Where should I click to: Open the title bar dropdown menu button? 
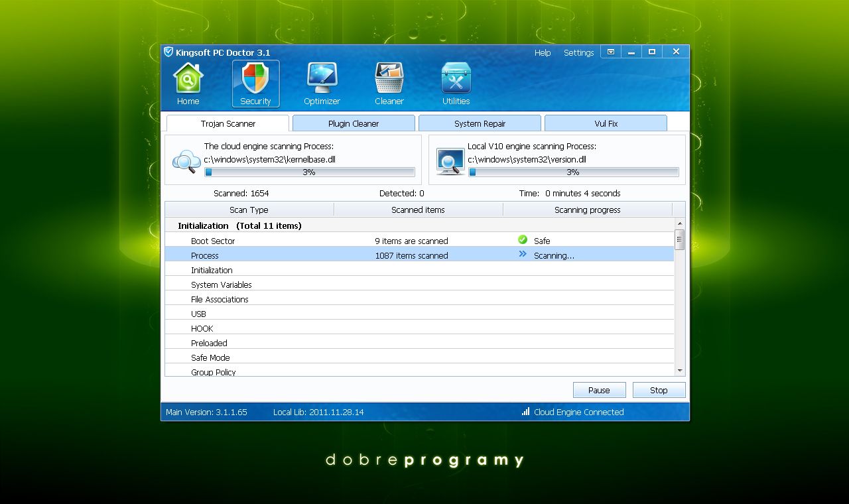pos(610,52)
